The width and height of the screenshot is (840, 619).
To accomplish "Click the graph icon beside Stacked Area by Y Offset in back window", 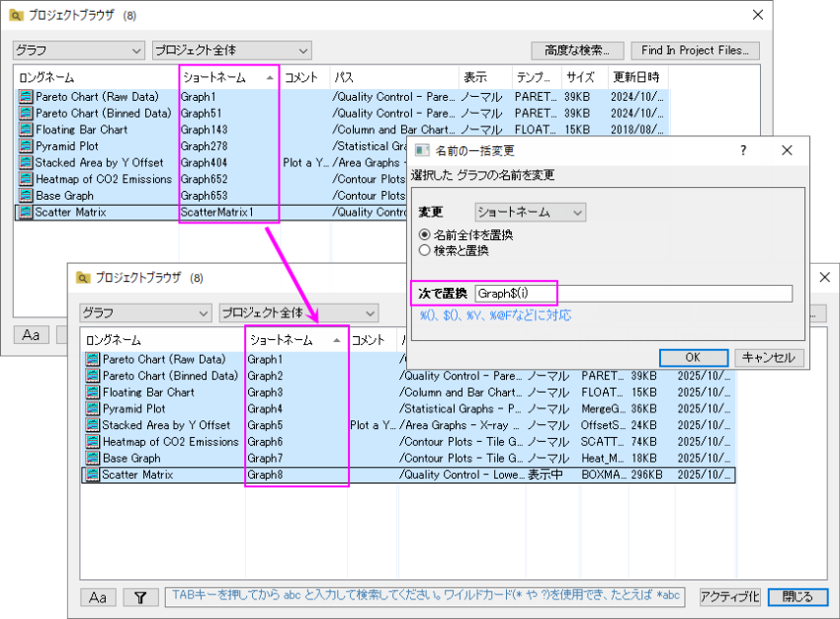I will tap(25, 163).
